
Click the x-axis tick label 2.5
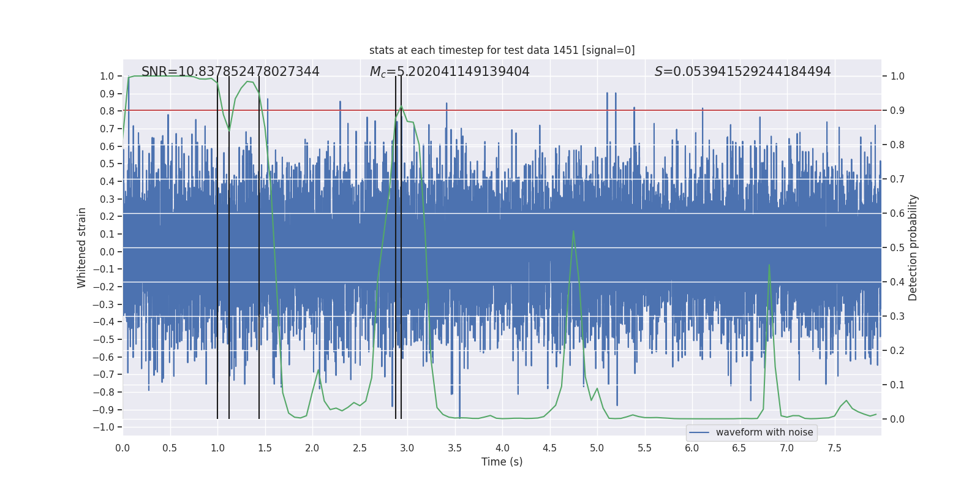360,448
